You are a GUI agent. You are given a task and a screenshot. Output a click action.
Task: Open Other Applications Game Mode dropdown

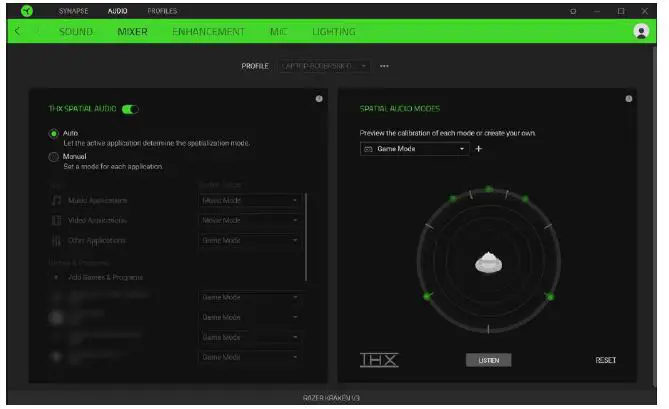250,240
